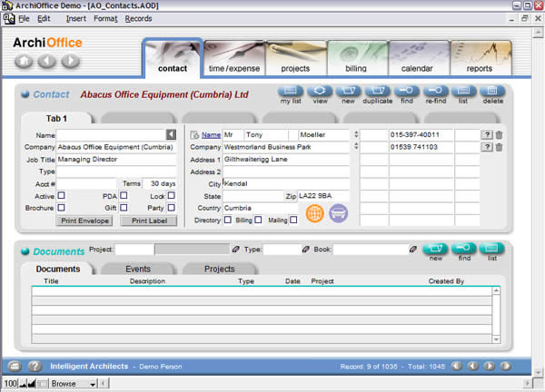Click the paperclip icon next to Type field

click(x=305, y=249)
